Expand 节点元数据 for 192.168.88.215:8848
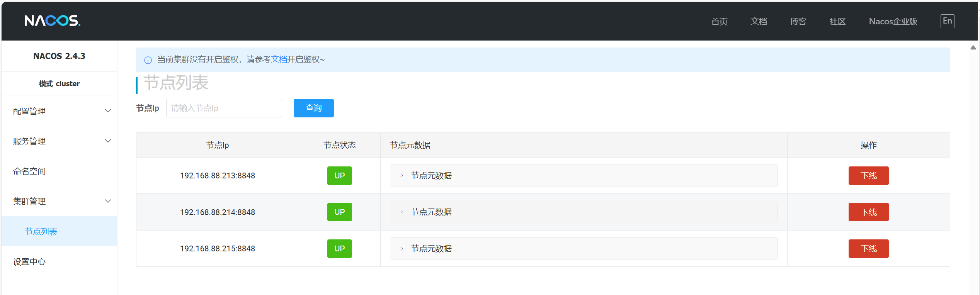The width and height of the screenshot is (980, 295). coord(584,249)
